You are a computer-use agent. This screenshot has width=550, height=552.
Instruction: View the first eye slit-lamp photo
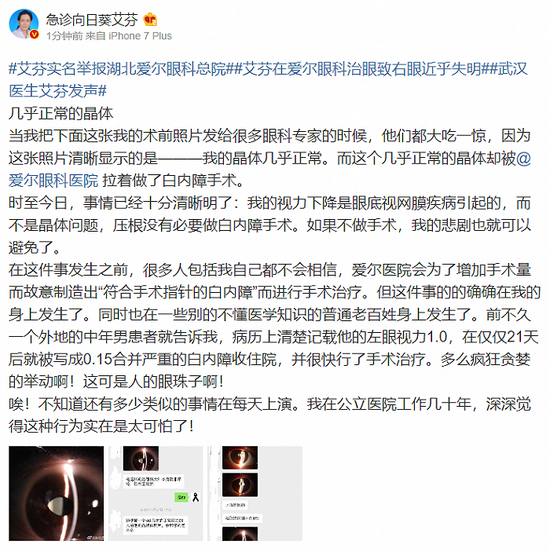[56, 493]
